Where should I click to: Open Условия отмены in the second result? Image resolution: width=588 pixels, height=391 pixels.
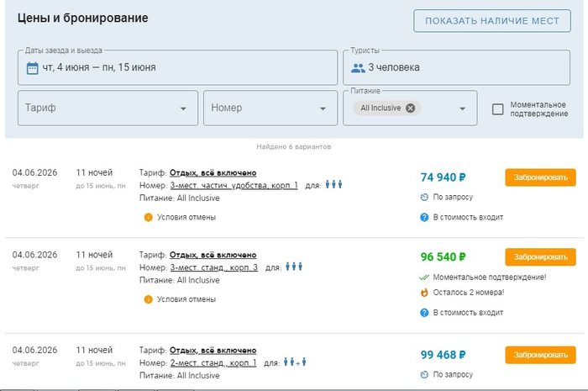[186, 299]
